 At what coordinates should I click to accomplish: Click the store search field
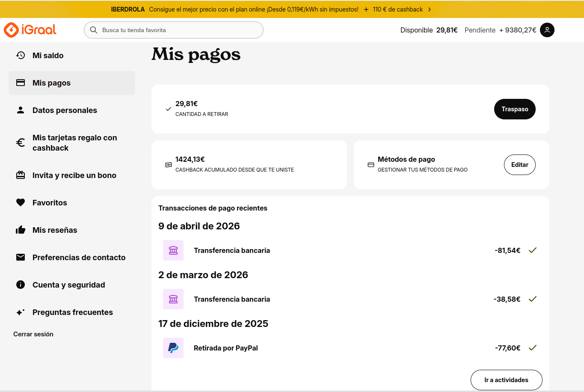click(173, 30)
